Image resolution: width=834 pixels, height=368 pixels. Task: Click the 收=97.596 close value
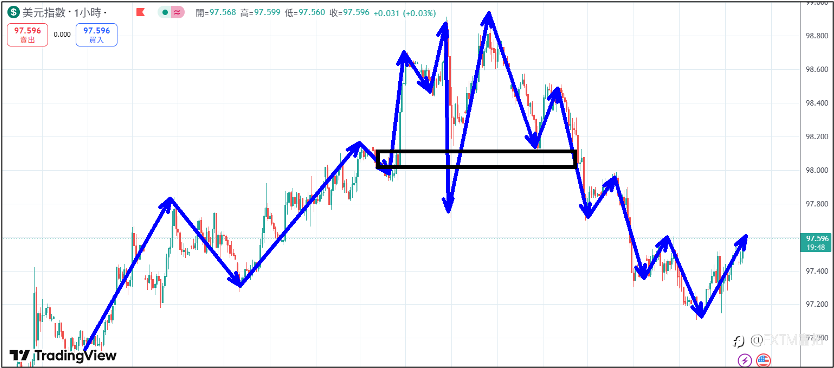349,12
